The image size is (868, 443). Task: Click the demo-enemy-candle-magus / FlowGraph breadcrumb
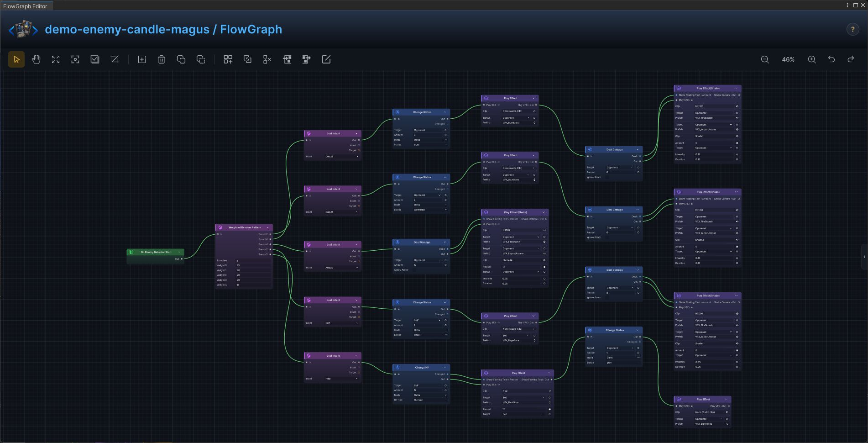click(x=163, y=29)
